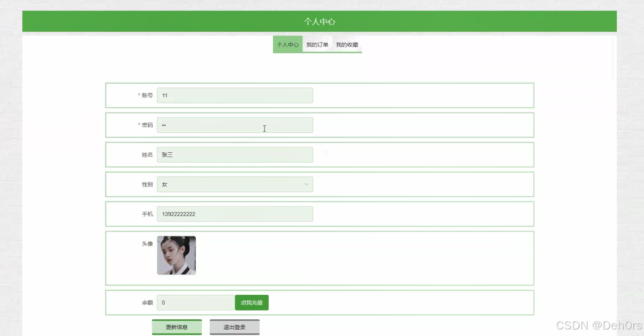644x336 pixels.
Task: Click the 姓名 field label
Action: [x=147, y=155]
